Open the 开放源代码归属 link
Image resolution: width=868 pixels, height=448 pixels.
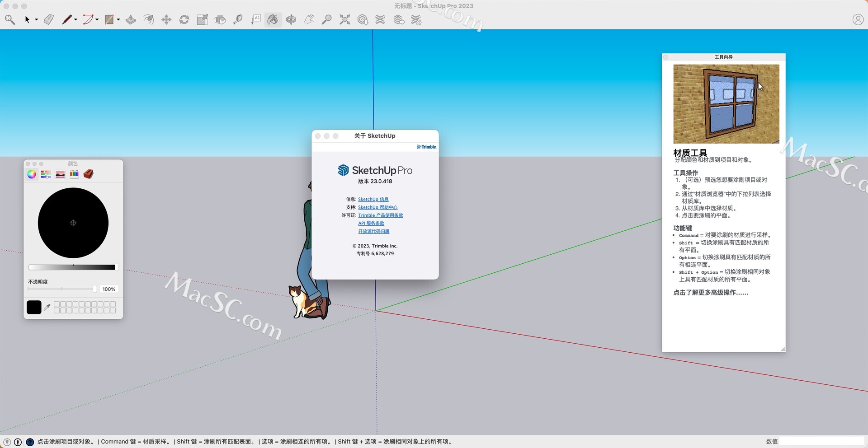(x=374, y=232)
